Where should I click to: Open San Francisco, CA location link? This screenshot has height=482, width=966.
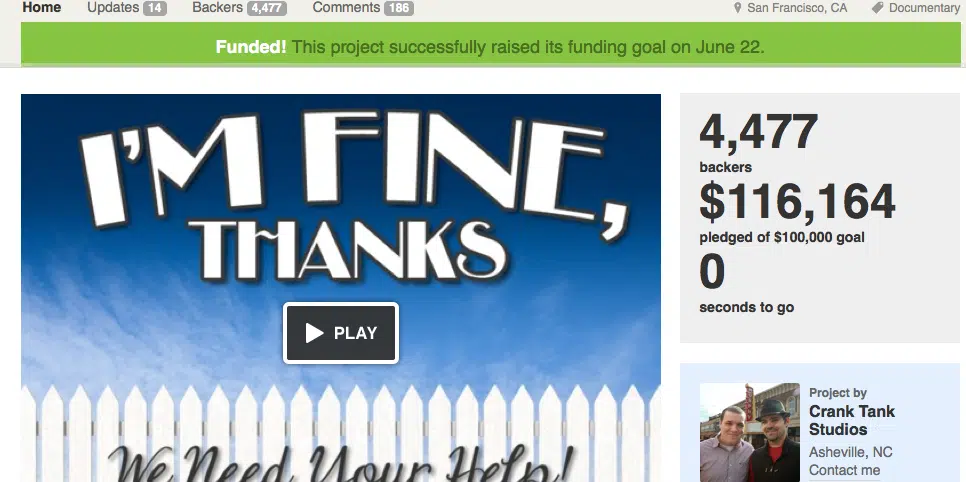797,8
